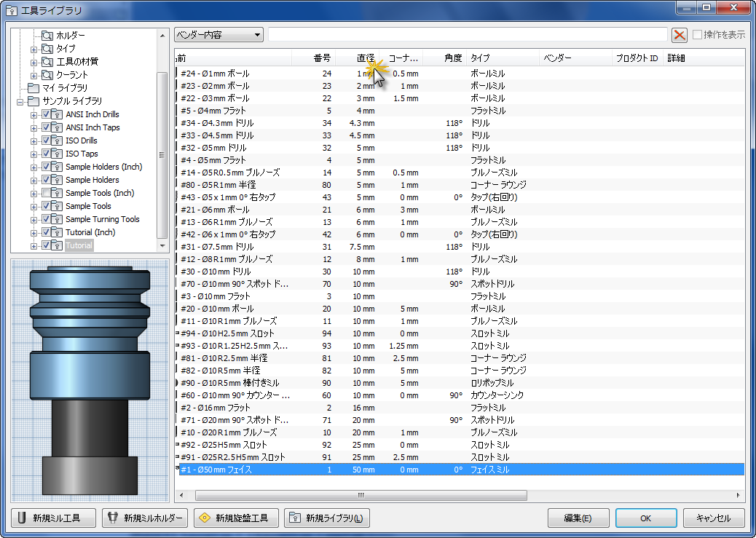
Task: Click the ISO Taps library icon
Action: (58, 154)
